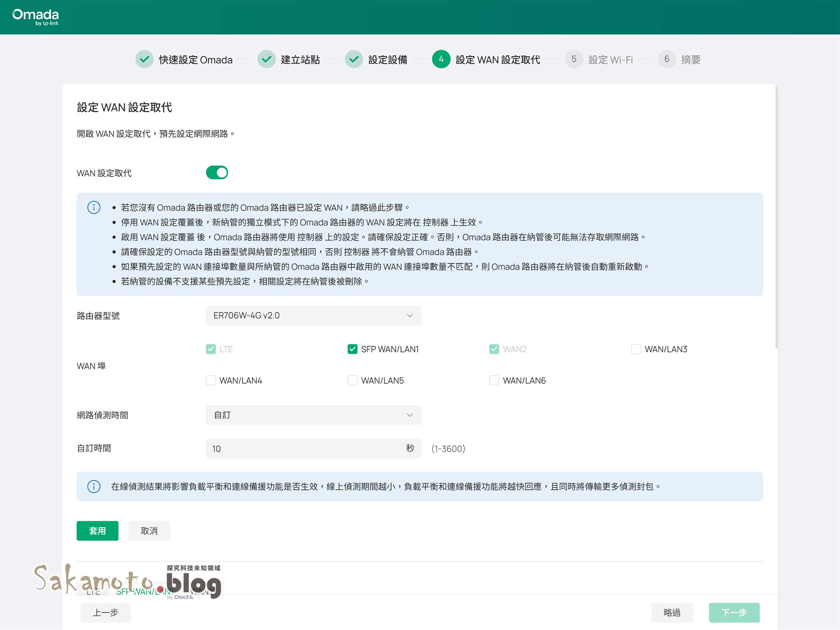Click the step 4 number circle
840x630 pixels.
(x=441, y=59)
